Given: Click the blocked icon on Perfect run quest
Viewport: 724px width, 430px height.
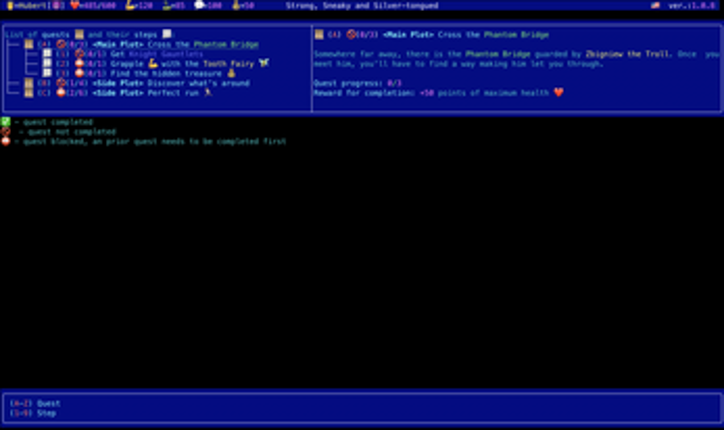Looking at the screenshot, I should tap(61, 93).
